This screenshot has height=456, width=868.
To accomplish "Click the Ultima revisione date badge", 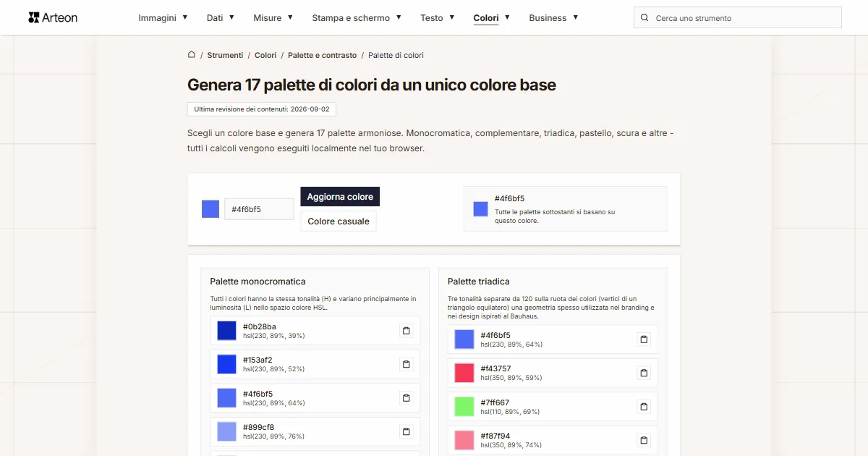I will coord(262,109).
